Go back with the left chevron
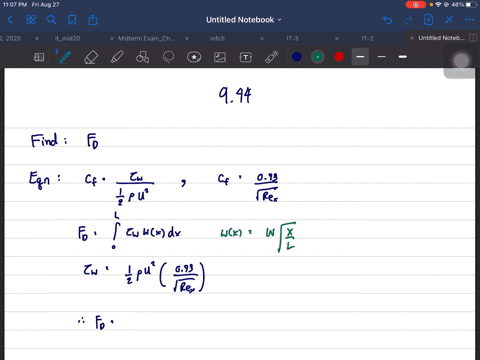Screen dimensions: 480x360 click(10, 20)
